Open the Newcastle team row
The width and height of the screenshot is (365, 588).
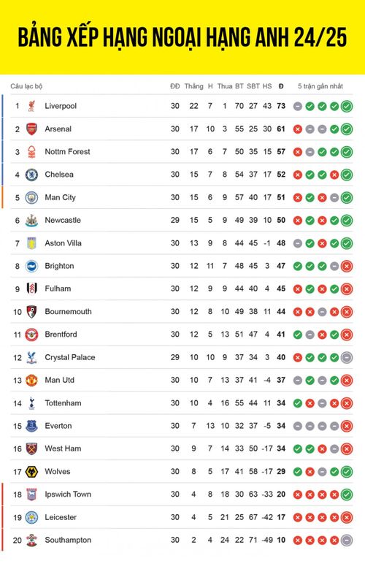tap(181, 220)
